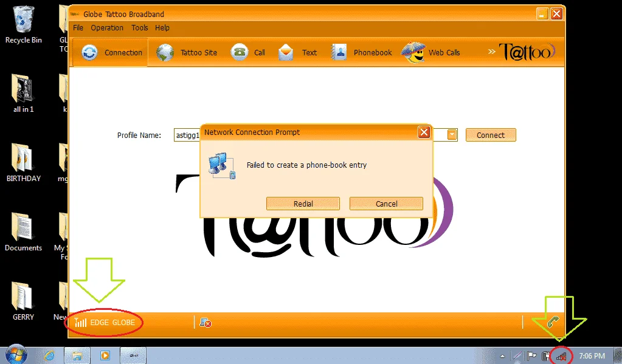Image resolution: width=622 pixels, height=364 pixels.
Task: Open the Profile Name dropdown arrow
Action: [452, 135]
